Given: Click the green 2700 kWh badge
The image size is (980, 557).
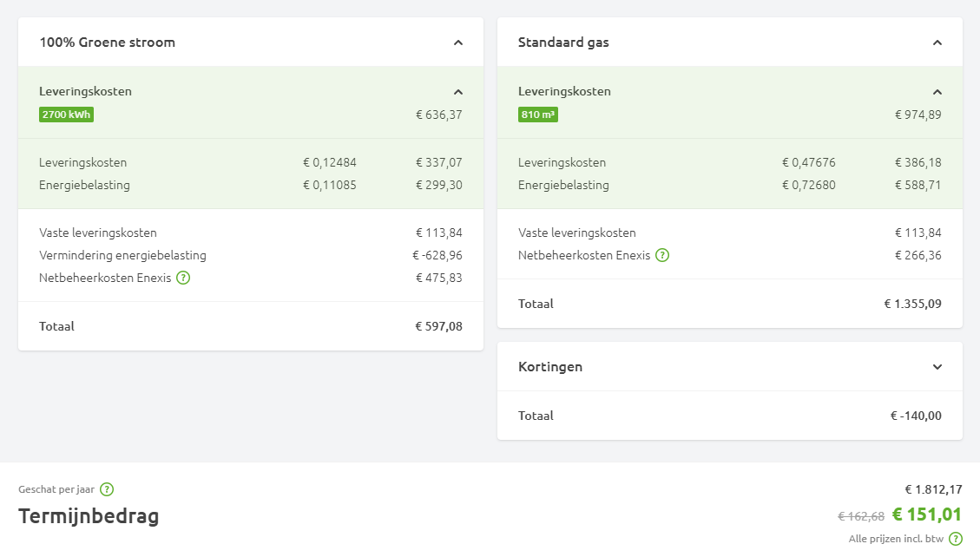Looking at the screenshot, I should (66, 115).
